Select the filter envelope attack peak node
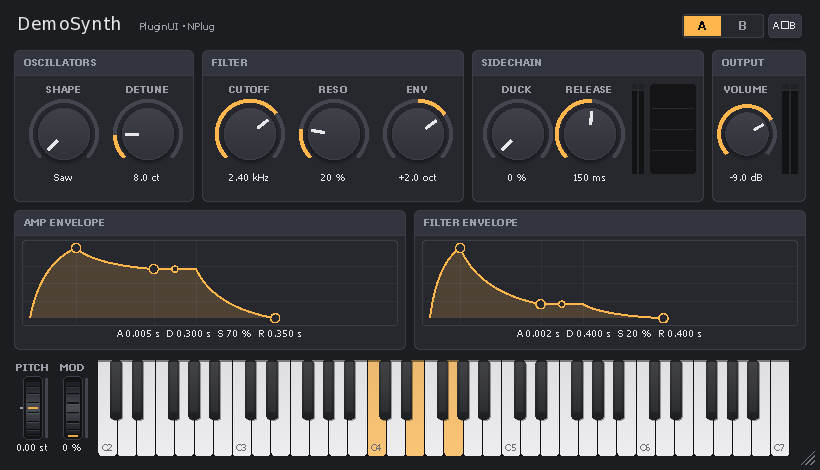The image size is (820, 470). click(460, 248)
